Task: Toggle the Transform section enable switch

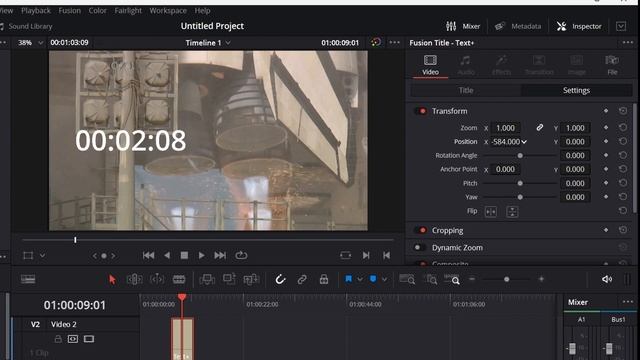Action: (x=421, y=111)
